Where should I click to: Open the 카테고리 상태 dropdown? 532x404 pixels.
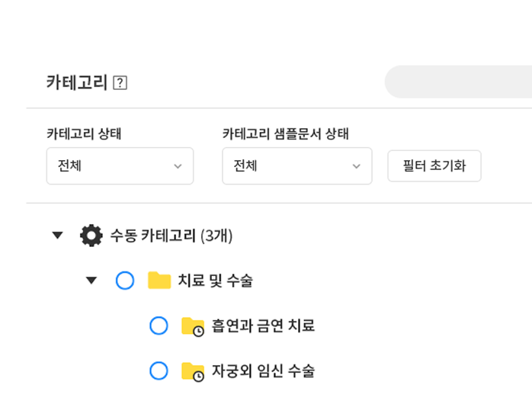tap(120, 166)
